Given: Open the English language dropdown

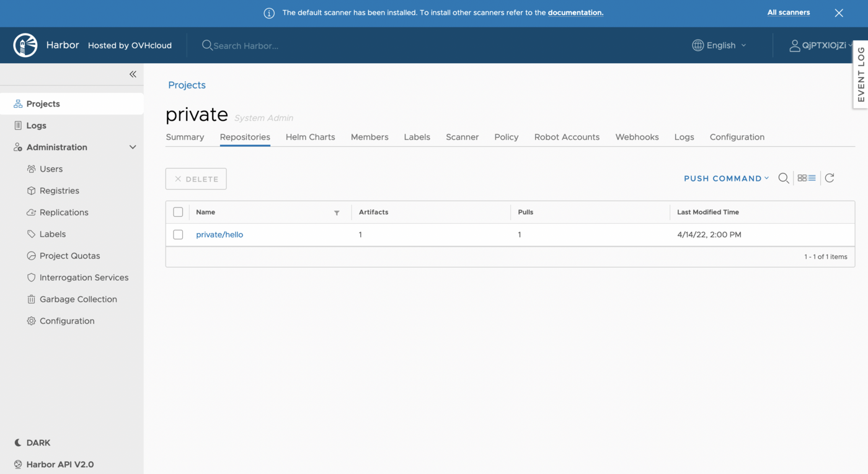Looking at the screenshot, I should [x=719, y=45].
